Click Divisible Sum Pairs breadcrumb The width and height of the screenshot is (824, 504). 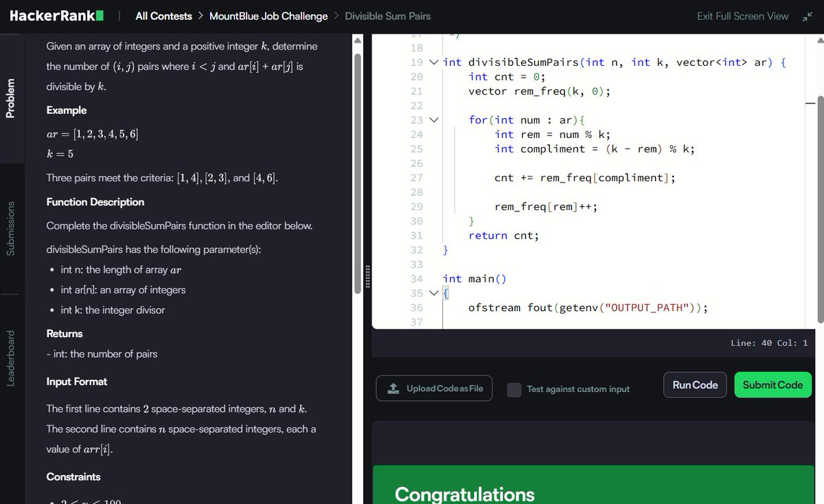(x=388, y=16)
